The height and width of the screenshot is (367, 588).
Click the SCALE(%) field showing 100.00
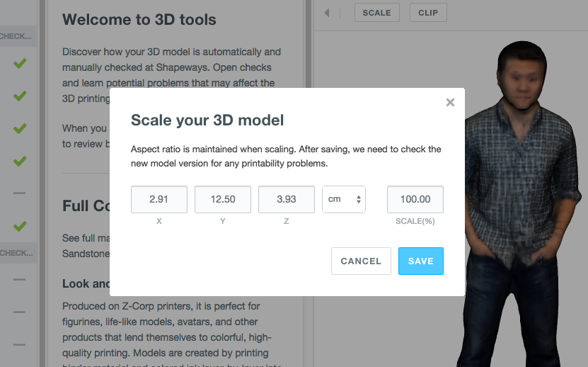click(415, 200)
